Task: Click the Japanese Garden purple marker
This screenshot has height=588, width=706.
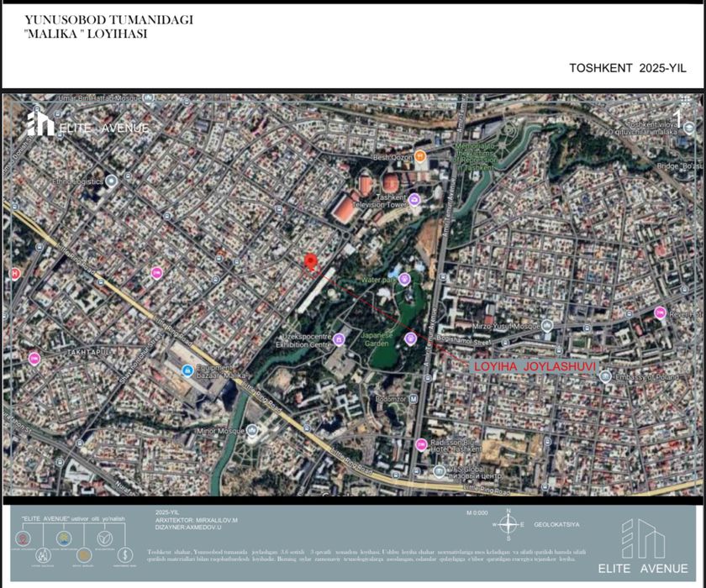Action: click(410, 339)
